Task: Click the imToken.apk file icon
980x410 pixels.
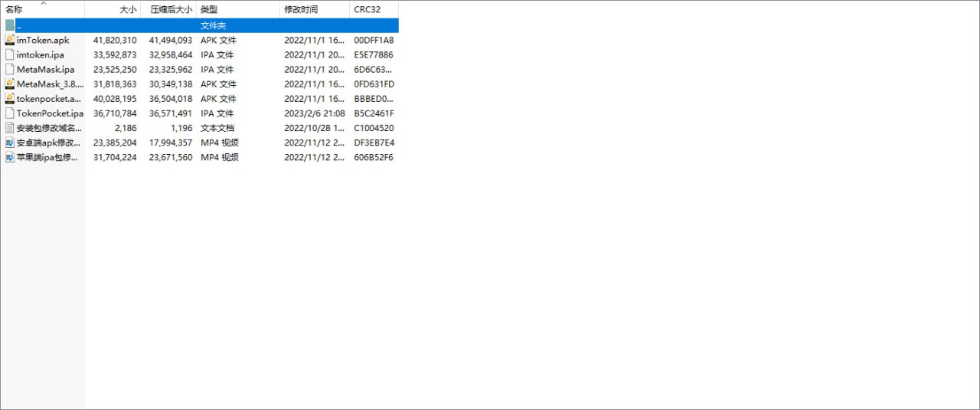Action: tap(9, 40)
